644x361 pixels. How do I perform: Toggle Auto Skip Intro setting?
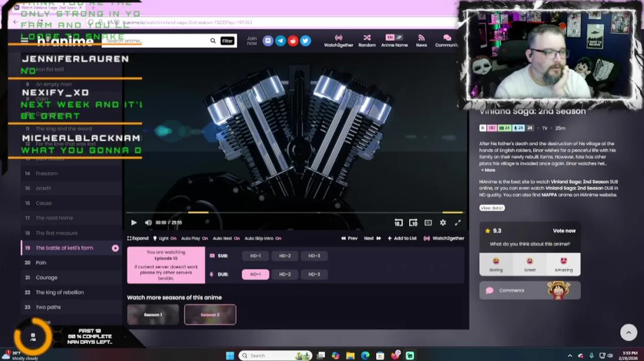(263, 238)
